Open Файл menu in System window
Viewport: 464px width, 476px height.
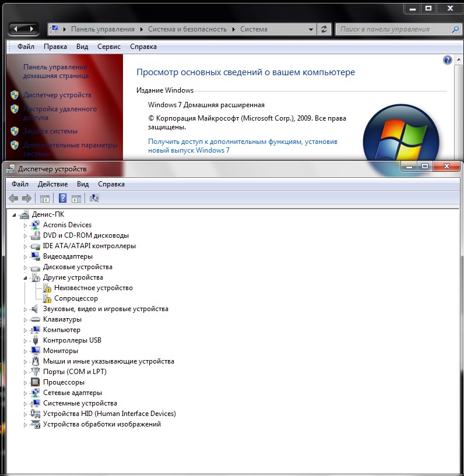[26, 47]
